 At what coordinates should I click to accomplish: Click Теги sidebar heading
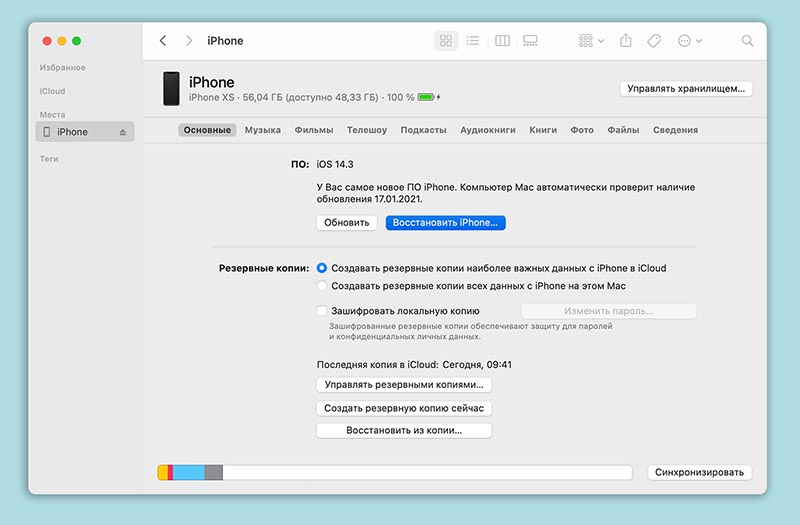point(49,159)
